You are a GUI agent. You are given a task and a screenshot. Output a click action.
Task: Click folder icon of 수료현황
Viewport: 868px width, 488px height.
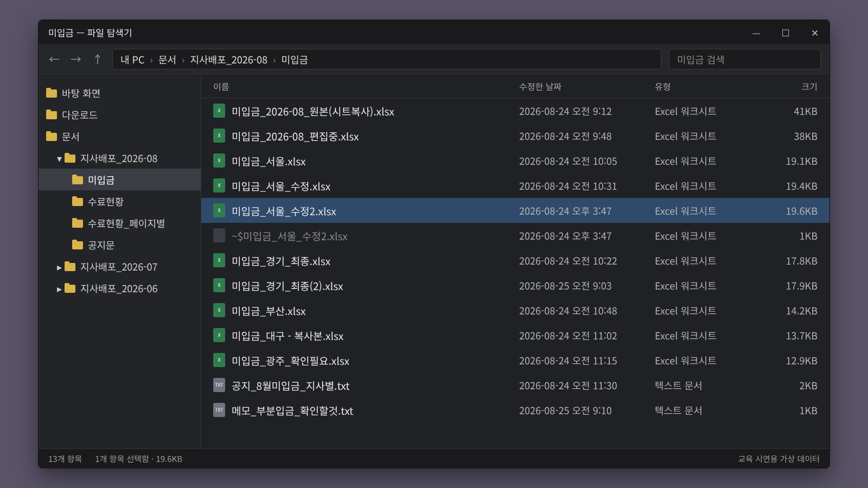(x=78, y=201)
